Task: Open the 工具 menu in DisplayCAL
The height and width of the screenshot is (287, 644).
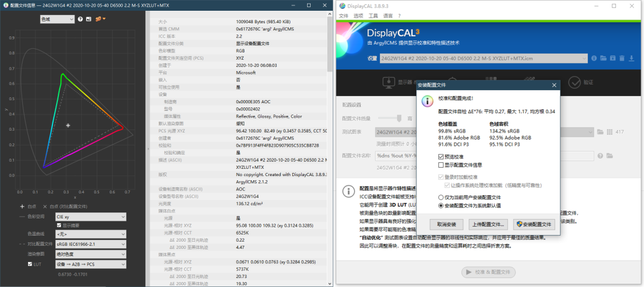Action: click(x=373, y=16)
